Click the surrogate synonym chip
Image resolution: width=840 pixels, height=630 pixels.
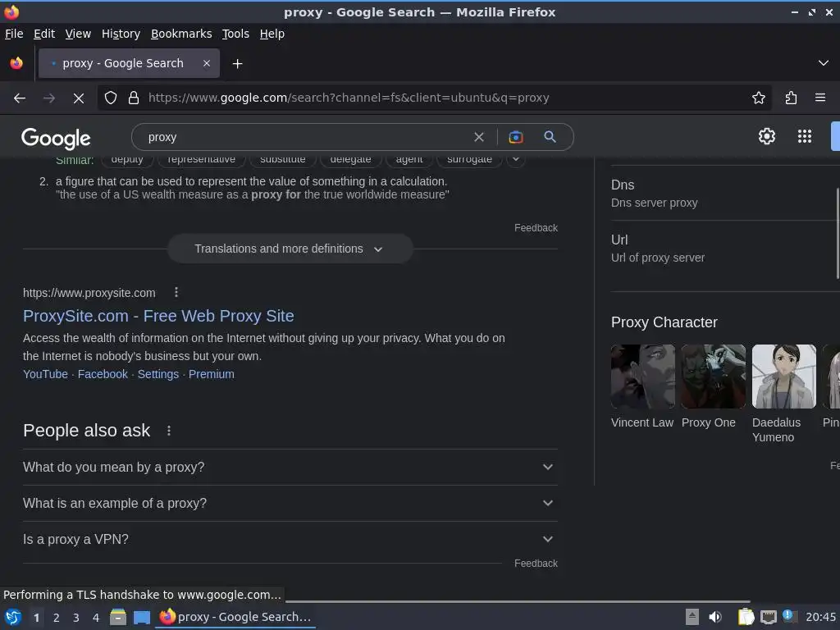point(469,160)
